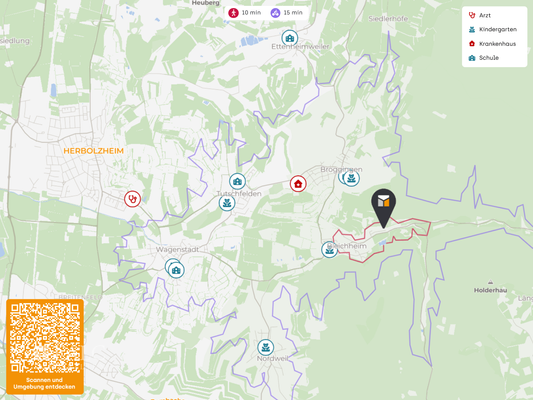Toggle the 10 min walking isochrone
The image size is (533, 400).
click(245, 13)
